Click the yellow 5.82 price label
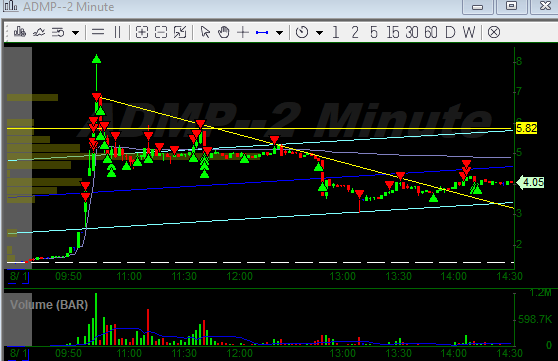Screen dimensions: 558x361 pos(526,128)
